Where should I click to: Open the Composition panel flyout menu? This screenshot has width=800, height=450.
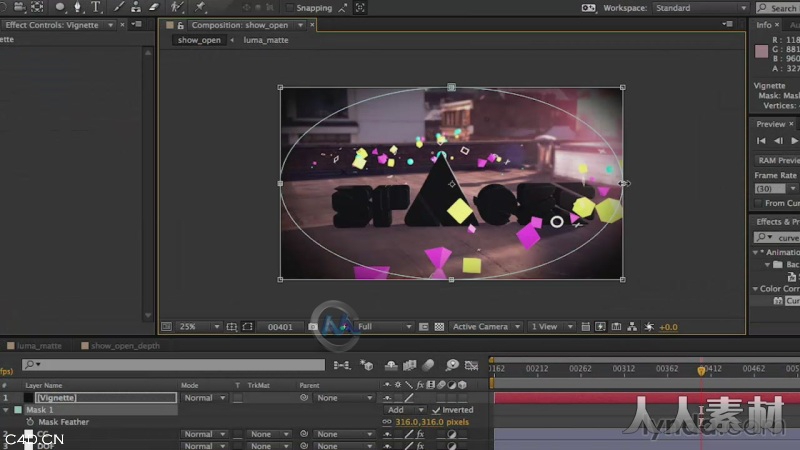728,24
